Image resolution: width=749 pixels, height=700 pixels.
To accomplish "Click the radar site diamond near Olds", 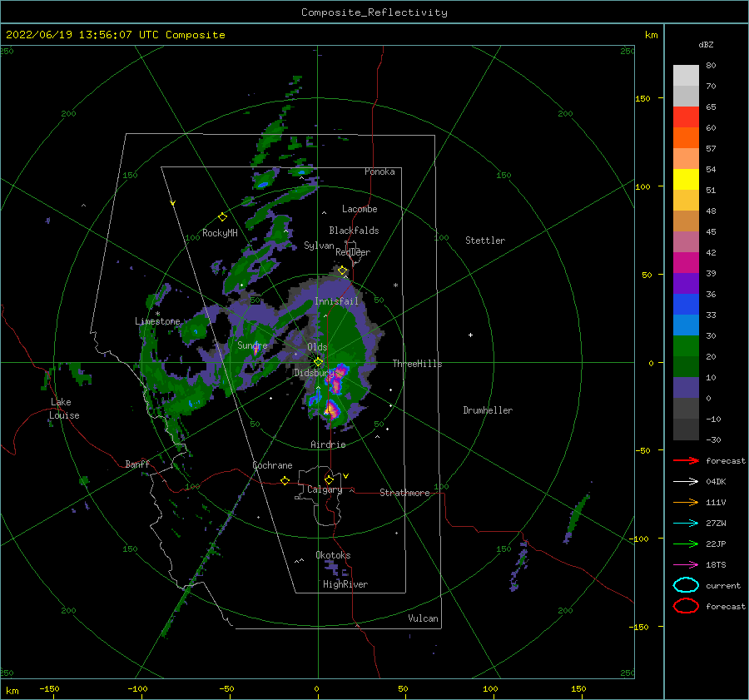I will [318, 362].
